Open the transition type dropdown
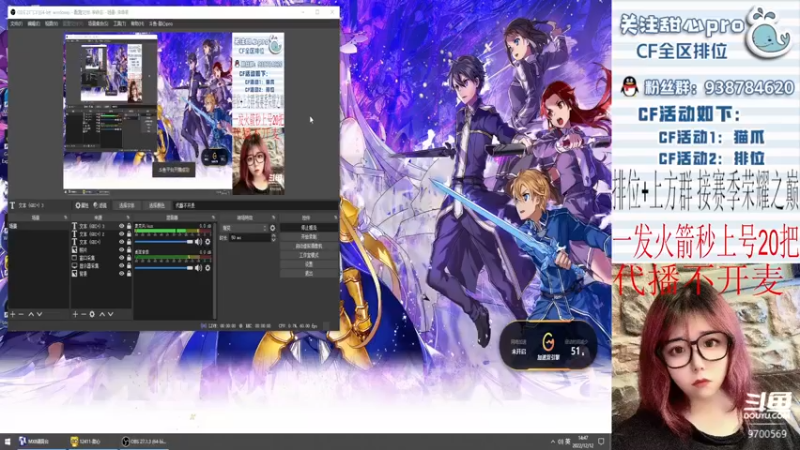Image resolution: width=800 pixels, height=450 pixels. 244,228
